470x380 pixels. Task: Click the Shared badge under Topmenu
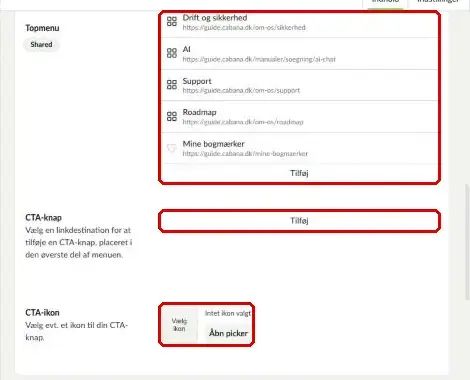click(x=41, y=44)
